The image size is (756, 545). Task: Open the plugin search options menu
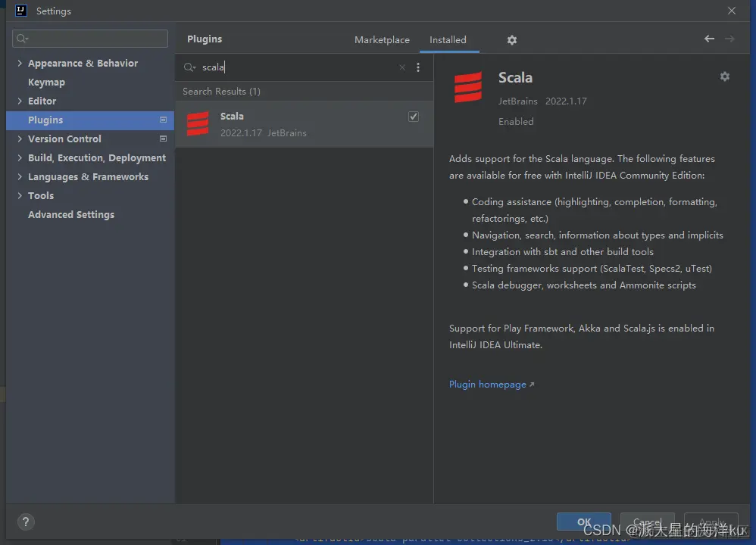pos(418,67)
